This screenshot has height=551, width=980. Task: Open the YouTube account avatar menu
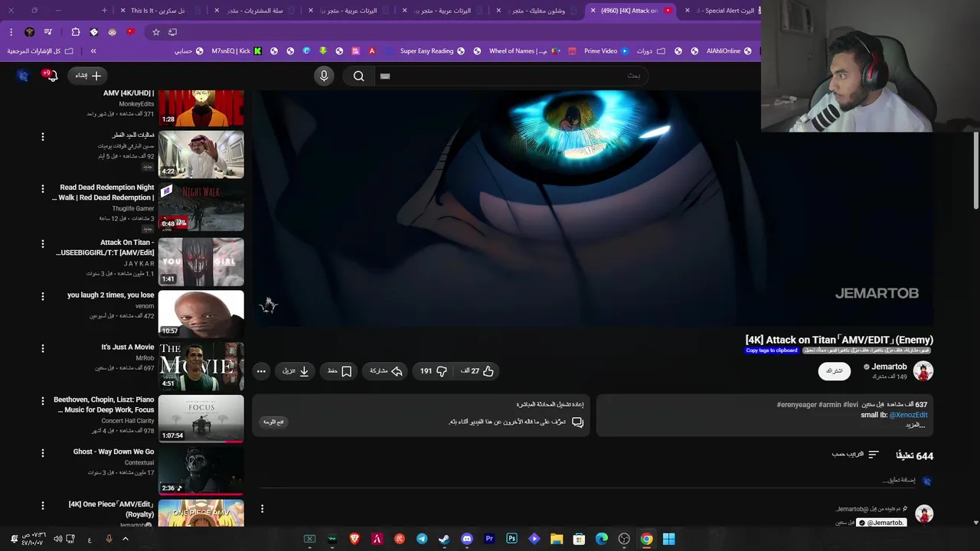[x=23, y=76]
